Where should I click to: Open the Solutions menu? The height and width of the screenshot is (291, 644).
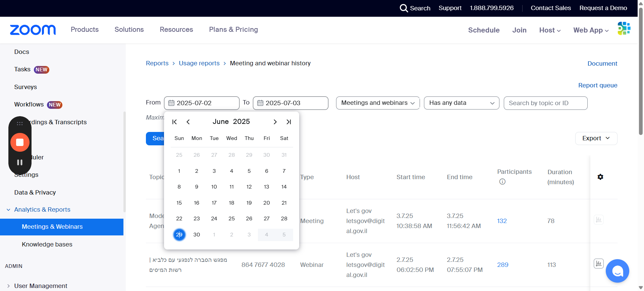pos(129,29)
